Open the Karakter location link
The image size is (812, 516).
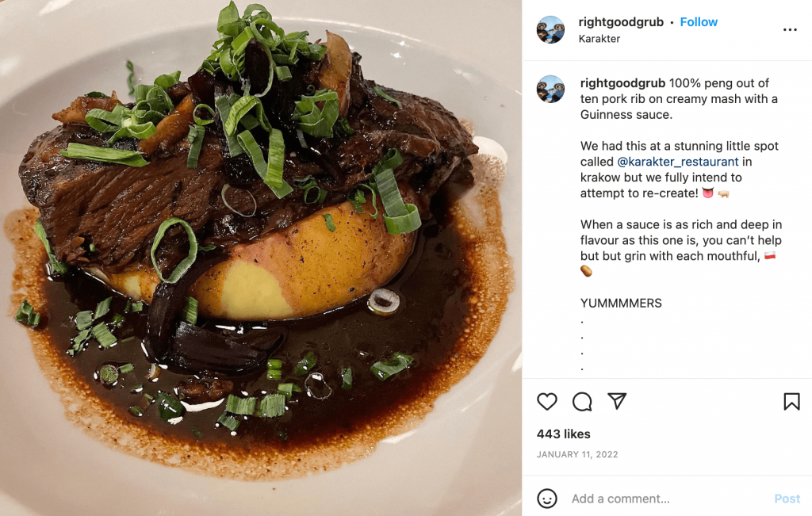[x=599, y=39]
